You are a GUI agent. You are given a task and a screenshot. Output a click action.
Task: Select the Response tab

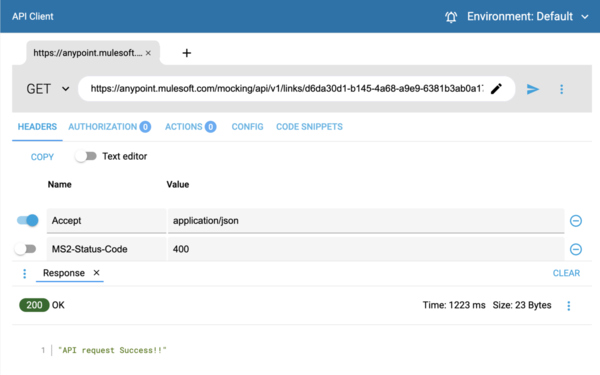(x=64, y=273)
